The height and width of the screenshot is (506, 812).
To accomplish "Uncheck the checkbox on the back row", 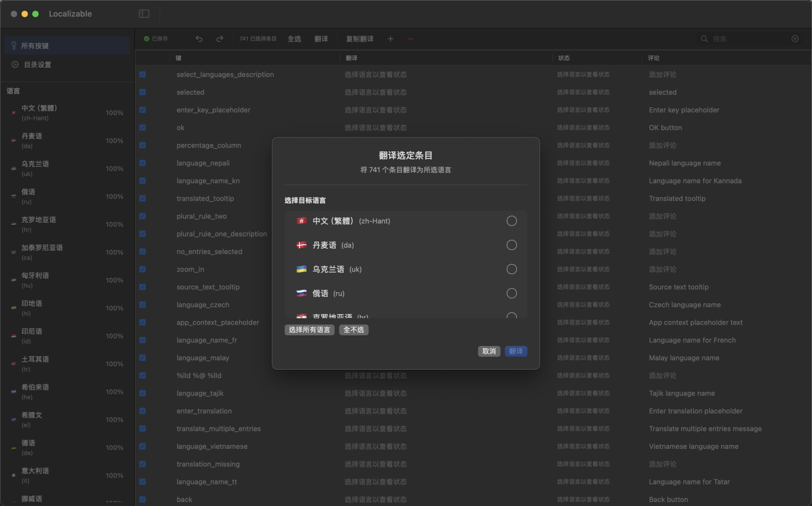I will coord(142,499).
